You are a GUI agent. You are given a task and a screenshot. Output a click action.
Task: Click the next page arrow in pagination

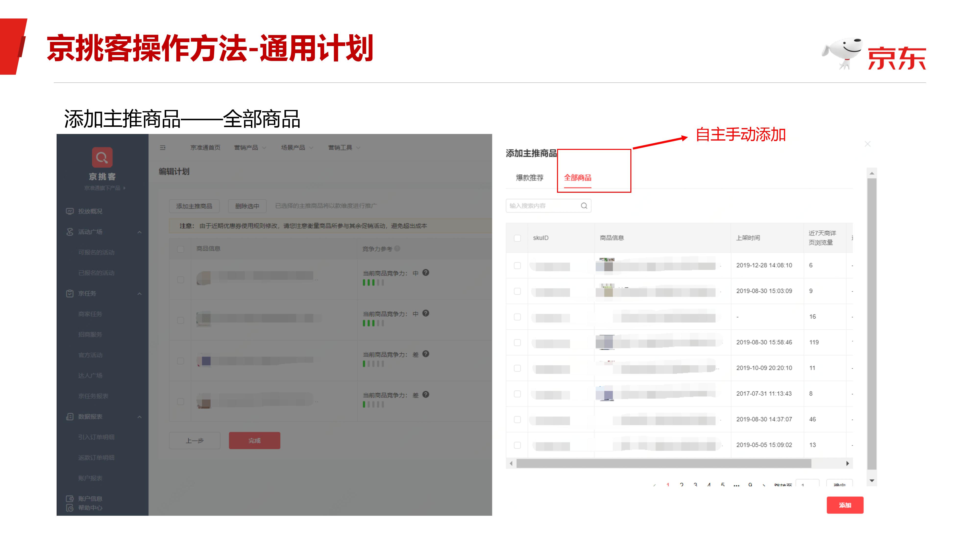click(764, 485)
